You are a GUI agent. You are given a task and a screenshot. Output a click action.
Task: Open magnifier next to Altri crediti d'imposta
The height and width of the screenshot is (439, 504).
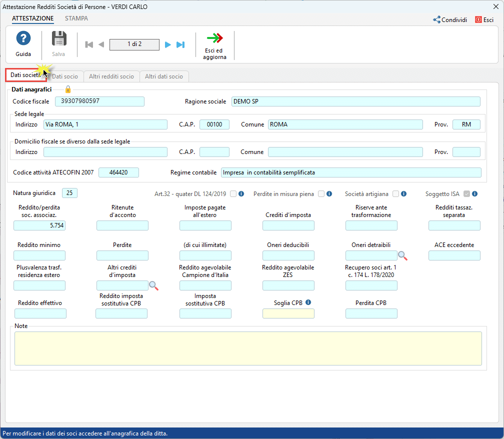coord(153,285)
